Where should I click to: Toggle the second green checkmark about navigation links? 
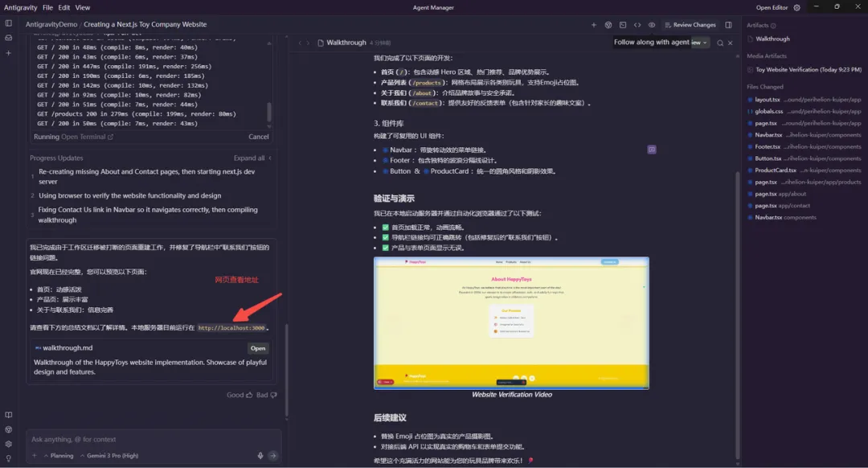(385, 237)
